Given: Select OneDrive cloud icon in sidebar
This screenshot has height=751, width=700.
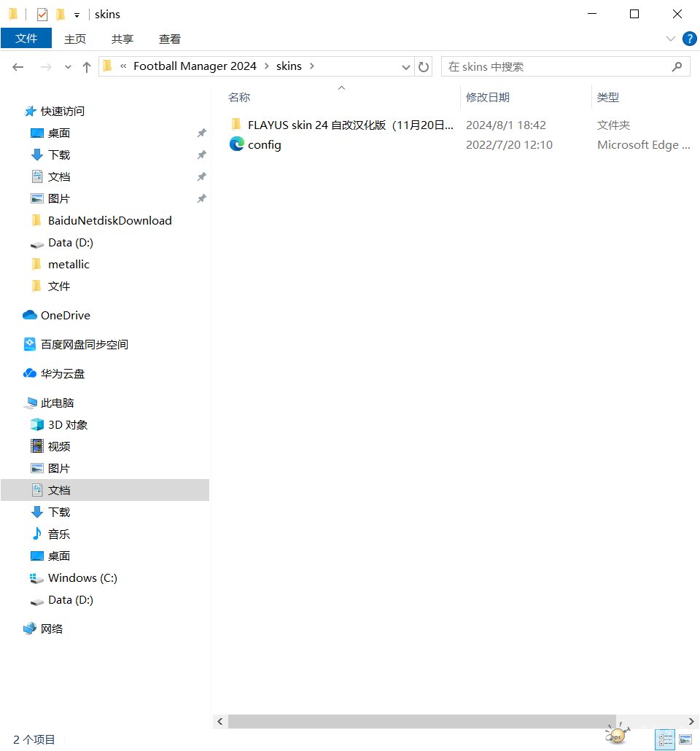Looking at the screenshot, I should (x=30, y=315).
